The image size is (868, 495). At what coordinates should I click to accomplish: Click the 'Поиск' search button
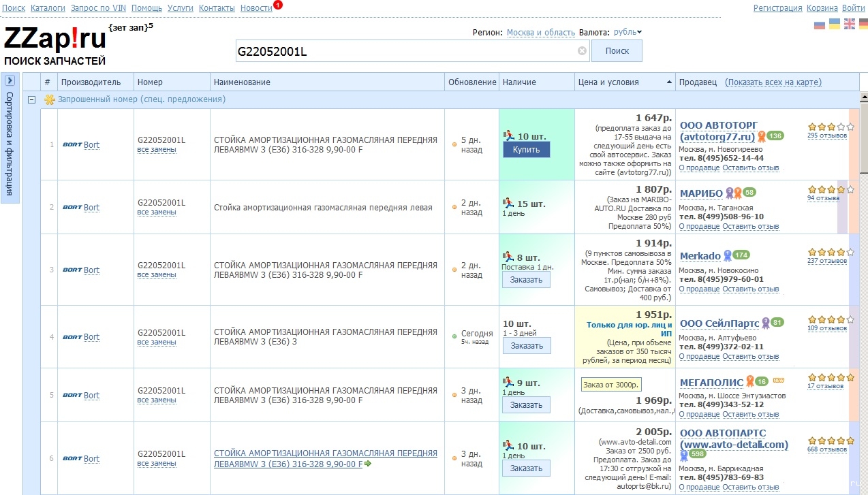[617, 51]
